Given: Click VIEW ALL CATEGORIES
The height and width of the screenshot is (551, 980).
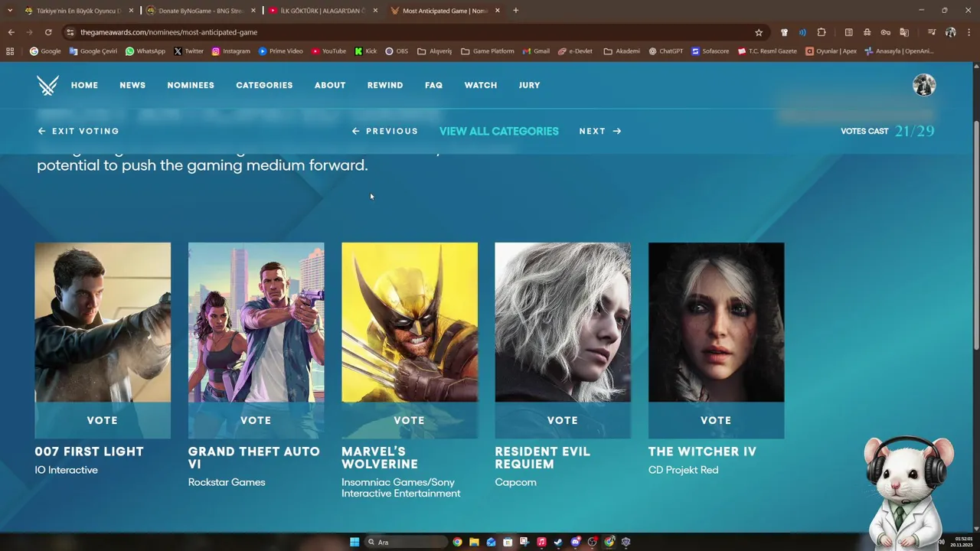Looking at the screenshot, I should pos(499,131).
